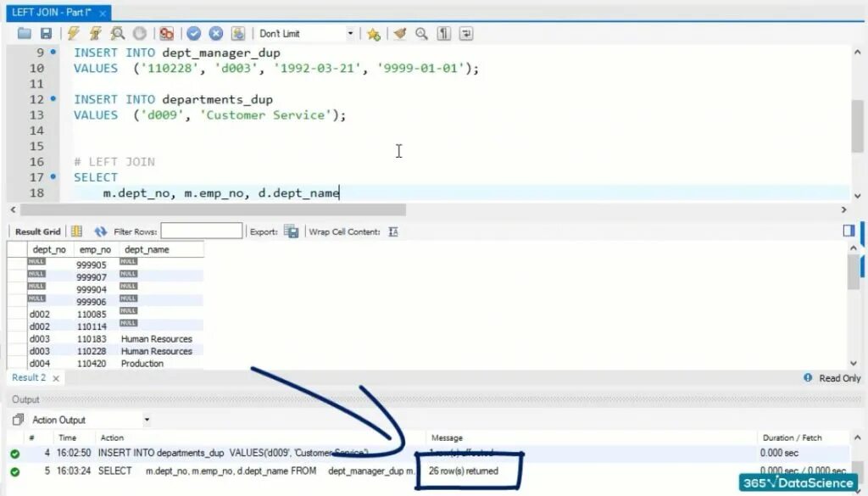
Task: Toggle auto-commit mode icon
Action: pyautogui.click(x=238, y=34)
